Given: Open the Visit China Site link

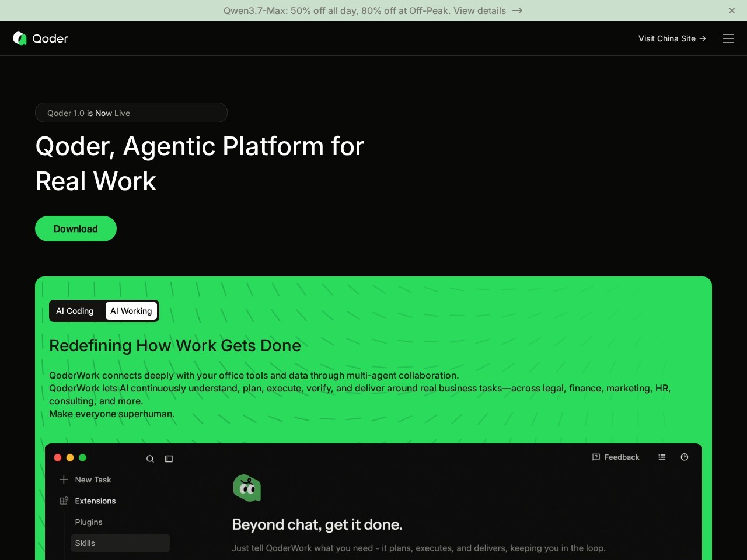Looking at the screenshot, I should [x=672, y=38].
